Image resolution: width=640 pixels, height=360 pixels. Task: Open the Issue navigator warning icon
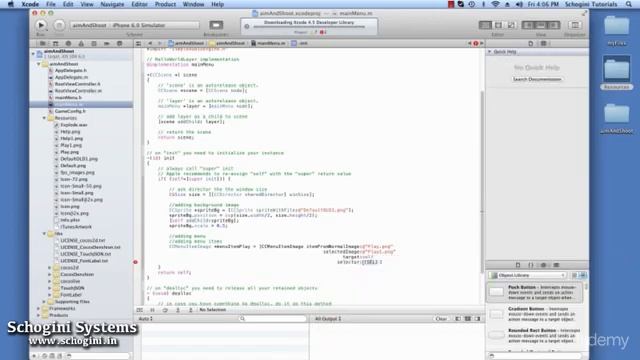81,43
